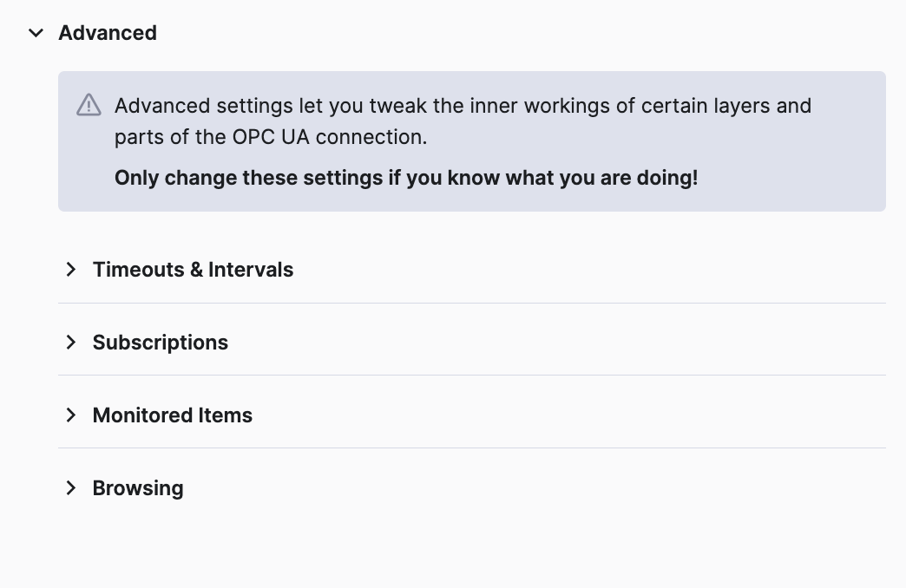Click the divider below Monitored Items

[471, 448]
